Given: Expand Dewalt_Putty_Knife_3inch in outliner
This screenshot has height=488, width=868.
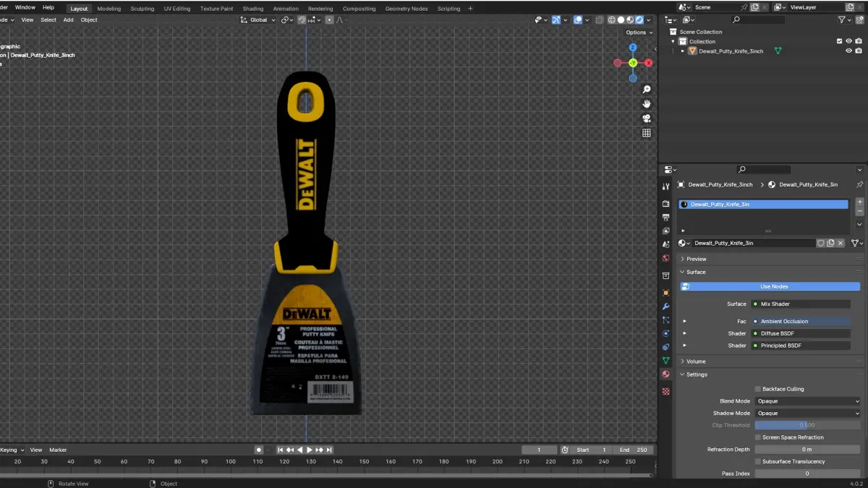Looking at the screenshot, I should tap(682, 51).
